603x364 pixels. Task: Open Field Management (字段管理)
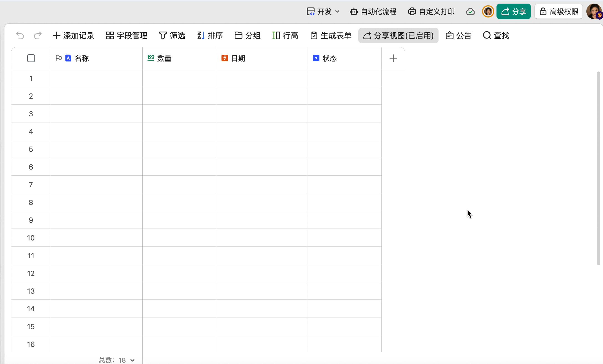coord(126,35)
